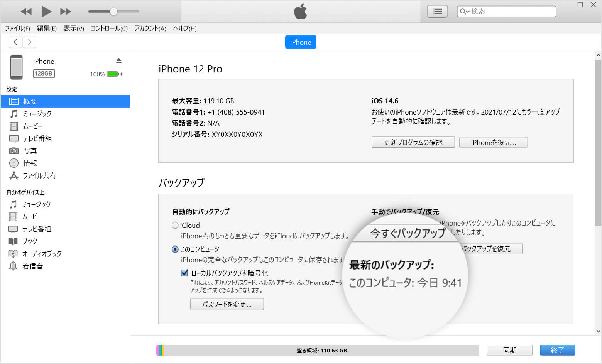The image size is (602, 364).
Task: Click the iPhoneを復元 button
Action: point(493,142)
